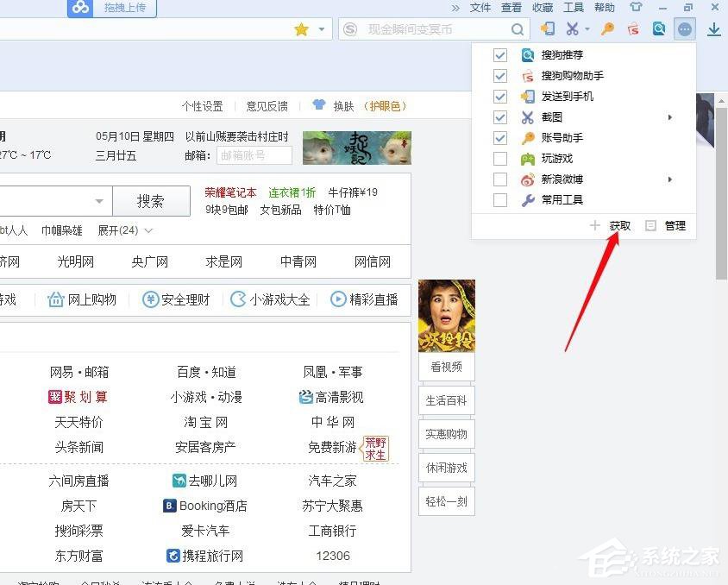Click the 搜索 search button
Image resolution: width=728 pixels, height=585 pixels.
tap(151, 200)
